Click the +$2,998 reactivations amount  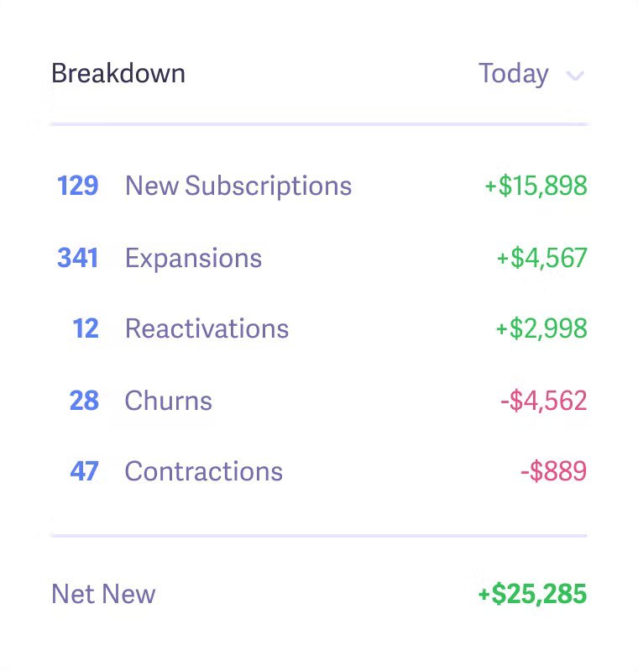tap(541, 328)
